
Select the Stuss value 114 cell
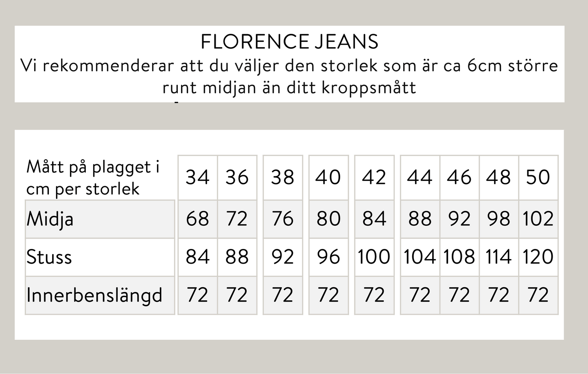point(498,257)
